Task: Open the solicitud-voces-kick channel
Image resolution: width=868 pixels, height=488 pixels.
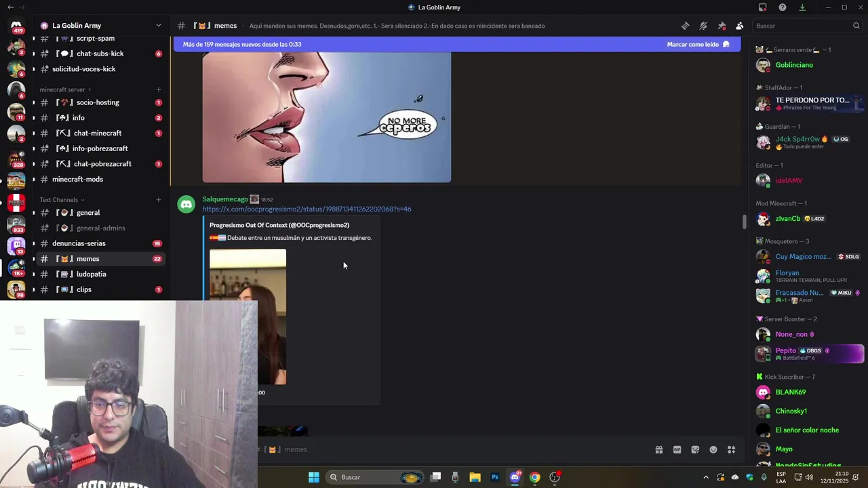Action: pyautogui.click(x=100, y=69)
